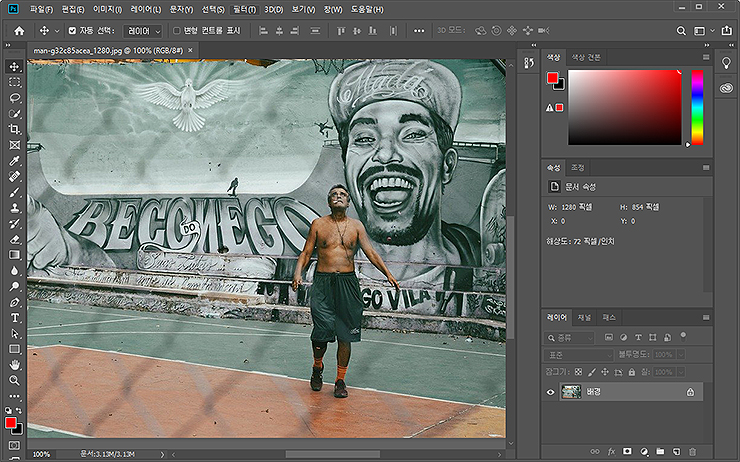Image resolution: width=740 pixels, height=462 pixels.
Task: Enable 변형 컨트롤 표시 checkbox
Action: tap(177, 31)
